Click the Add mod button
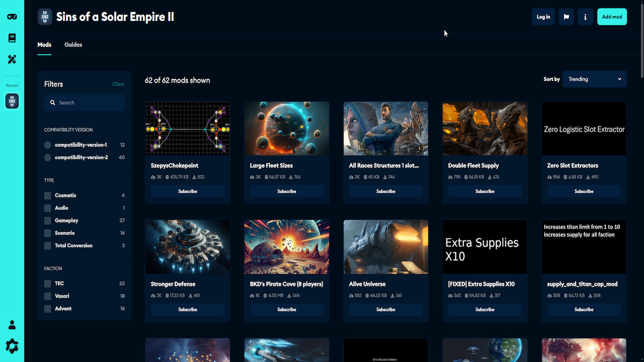 (612, 17)
